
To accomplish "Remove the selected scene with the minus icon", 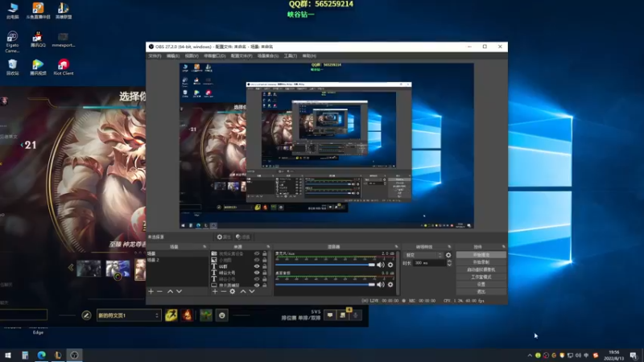I will click(159, 291).
